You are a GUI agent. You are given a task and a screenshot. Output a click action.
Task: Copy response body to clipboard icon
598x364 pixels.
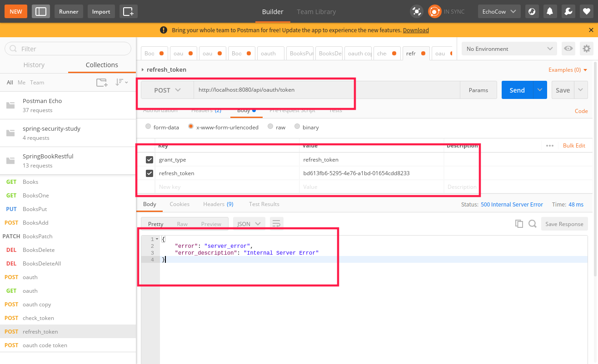tap(519, 224)
